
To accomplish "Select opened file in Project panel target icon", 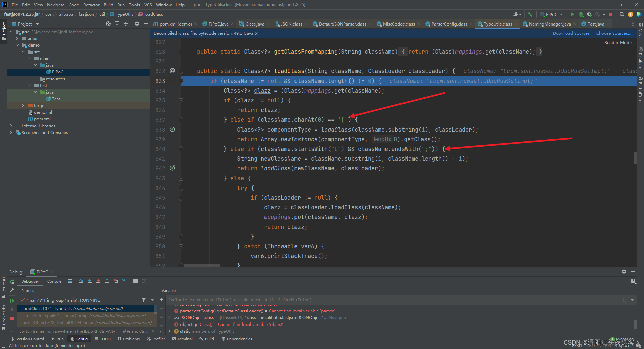I will pos(108,24).
